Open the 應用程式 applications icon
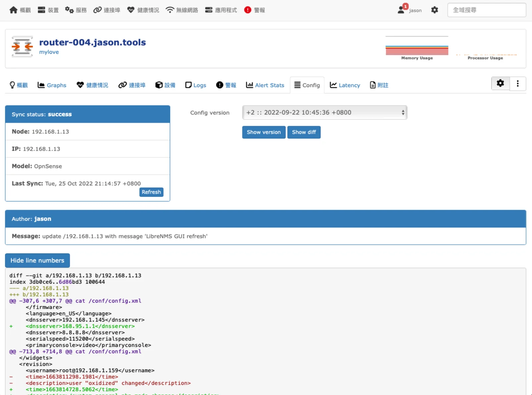The width and height of the screenshot is (532, 395). pyautogui.click(x=208, y=10)
